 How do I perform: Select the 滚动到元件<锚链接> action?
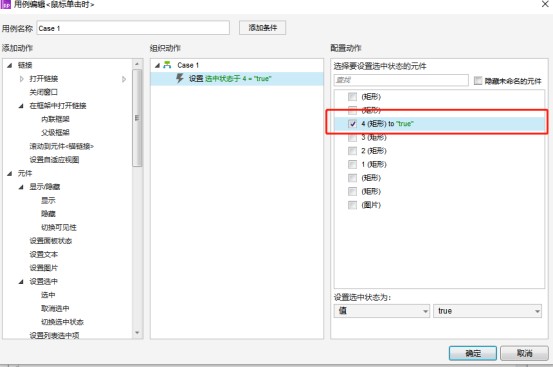(61, 146)
